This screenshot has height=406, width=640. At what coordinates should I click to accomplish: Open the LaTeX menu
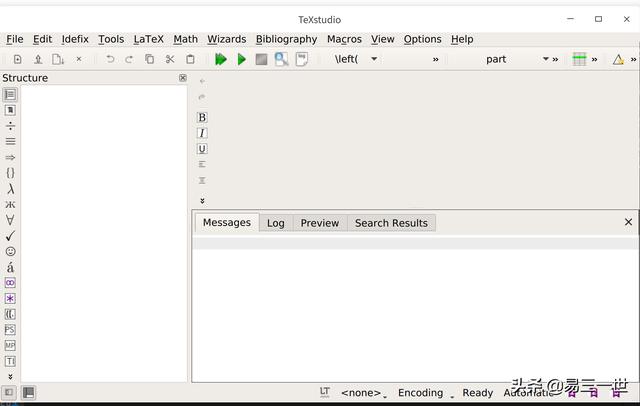[149, 39]
